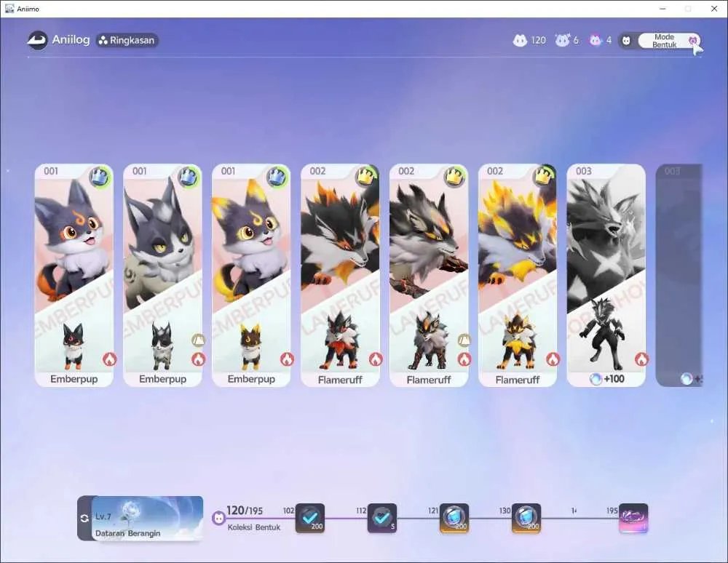Viewport: 728px width, 563px height.
Task: Claim the 121 milestone crystal reward
Action: 454,518
